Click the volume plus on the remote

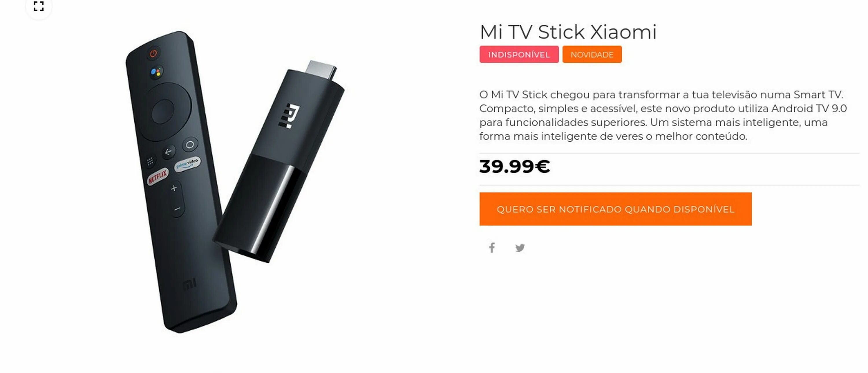[x=174, y=188]
